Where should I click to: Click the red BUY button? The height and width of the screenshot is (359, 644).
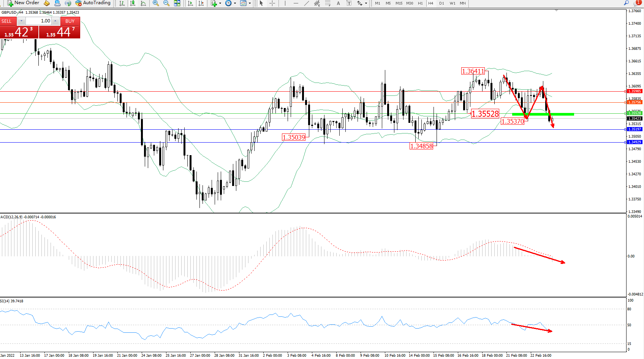click(70, 21)
